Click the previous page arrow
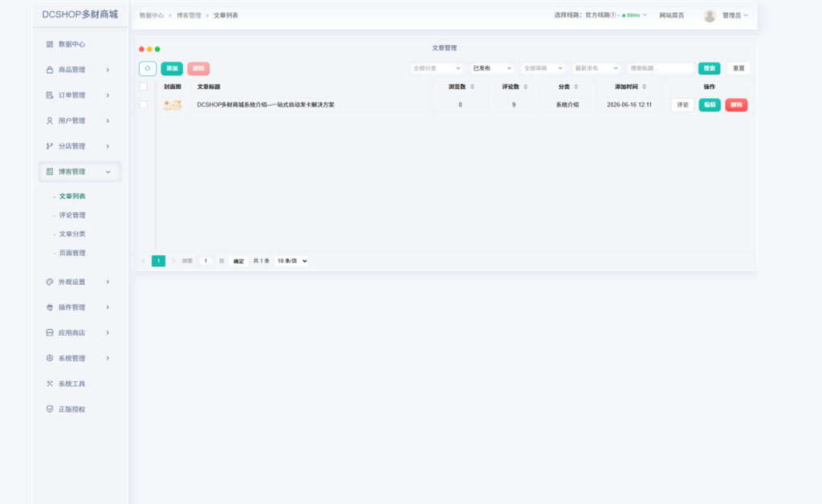This screenshot has height=504, width=822. tap(143, 261)
